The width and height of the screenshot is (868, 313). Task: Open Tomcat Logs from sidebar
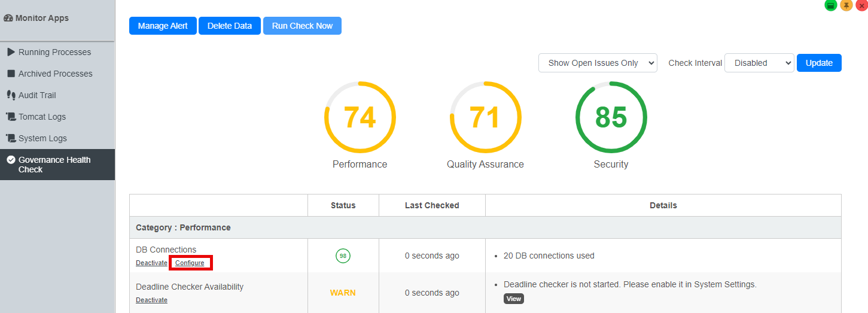point(57,117)
